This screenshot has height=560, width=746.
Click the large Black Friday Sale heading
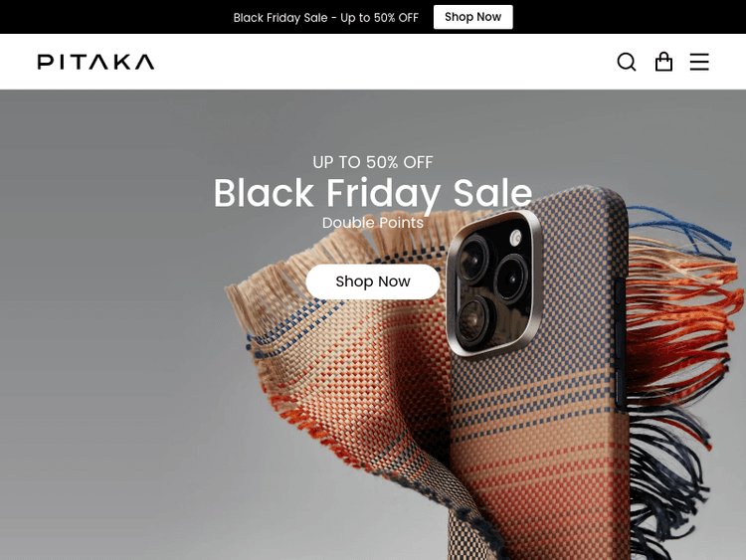coord(373,193)
